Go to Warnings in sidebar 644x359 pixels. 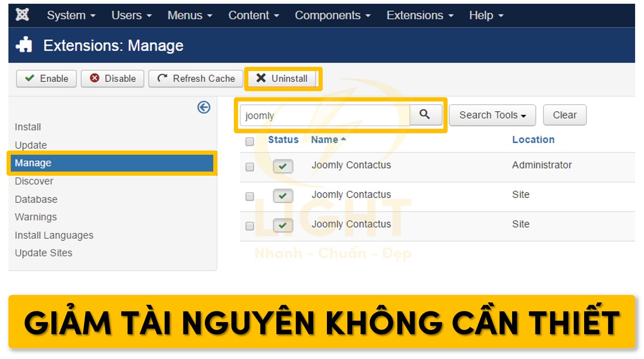tap(36, 217)
